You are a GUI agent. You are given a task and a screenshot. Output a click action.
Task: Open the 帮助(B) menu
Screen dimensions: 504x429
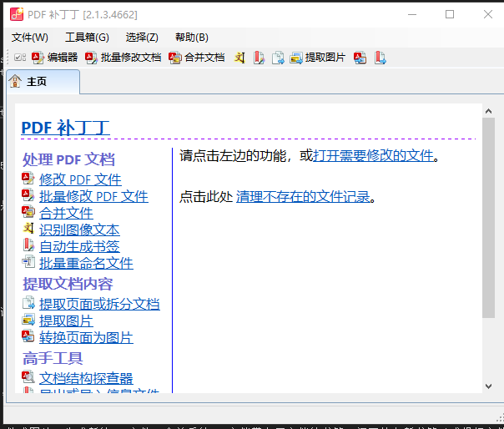click(x=192, y=37)
